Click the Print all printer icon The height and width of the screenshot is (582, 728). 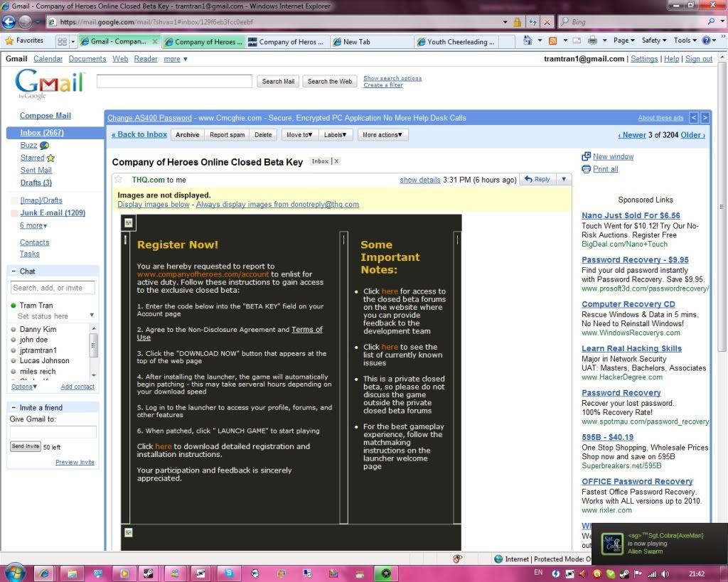pos(587,169)
